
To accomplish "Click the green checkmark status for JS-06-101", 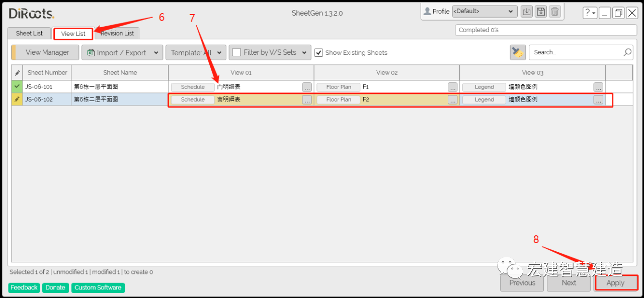I will [x=17, y=86].
